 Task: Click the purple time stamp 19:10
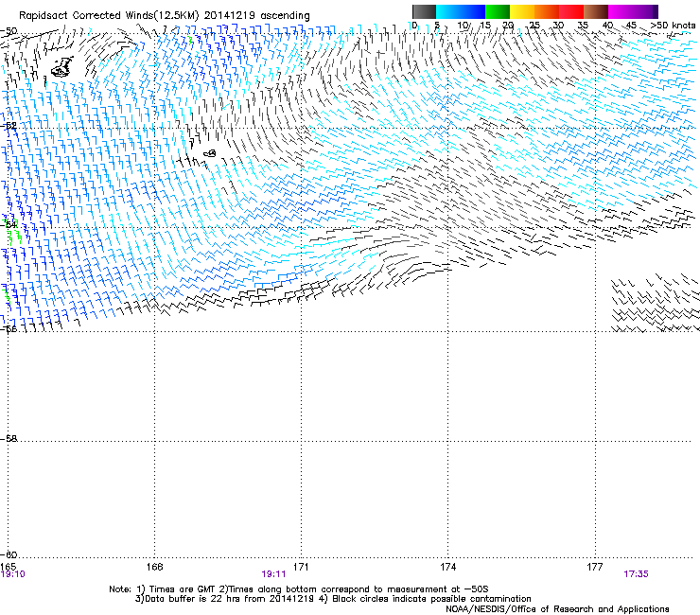(x=13, y=574)
